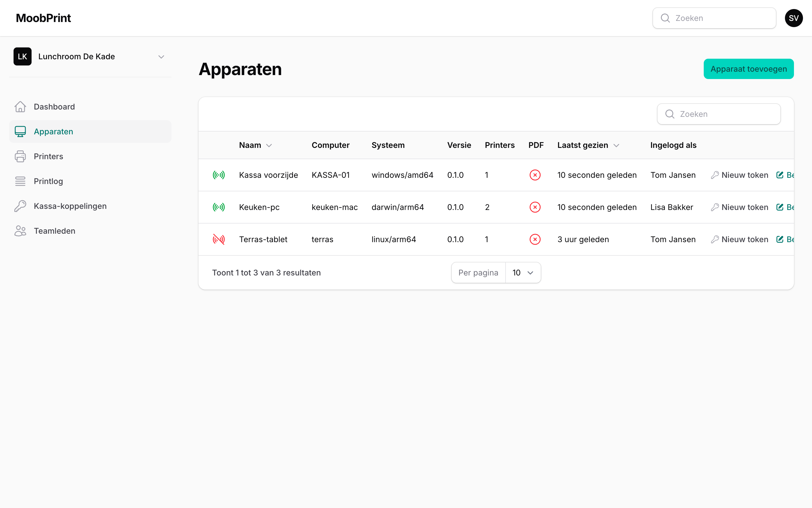Click the offline signal icon for Terras-tablet
The width and height of the screenshot is (812, 508).
coord(219,239)
